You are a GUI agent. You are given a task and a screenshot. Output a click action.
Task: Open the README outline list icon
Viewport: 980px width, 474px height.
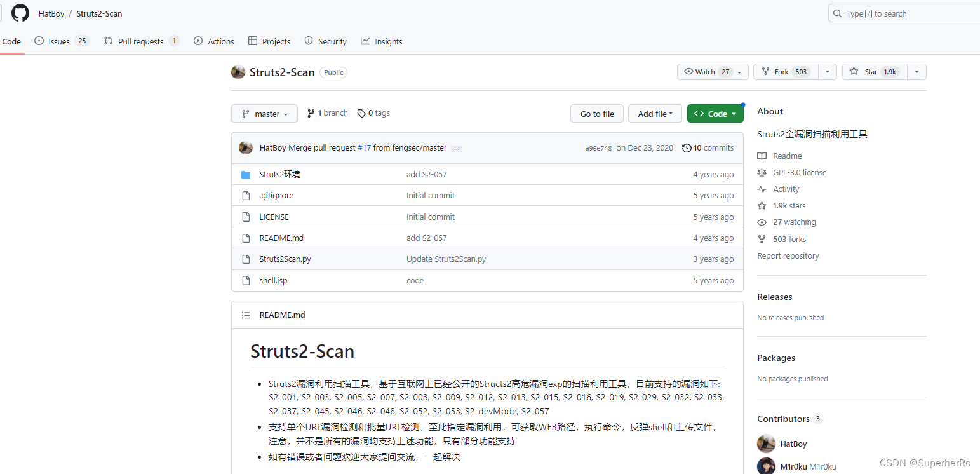246,315
